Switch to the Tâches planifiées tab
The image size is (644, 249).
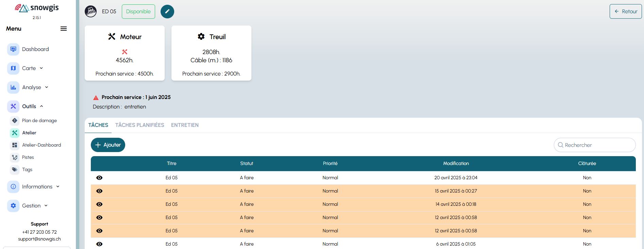(x=139, y=125)
